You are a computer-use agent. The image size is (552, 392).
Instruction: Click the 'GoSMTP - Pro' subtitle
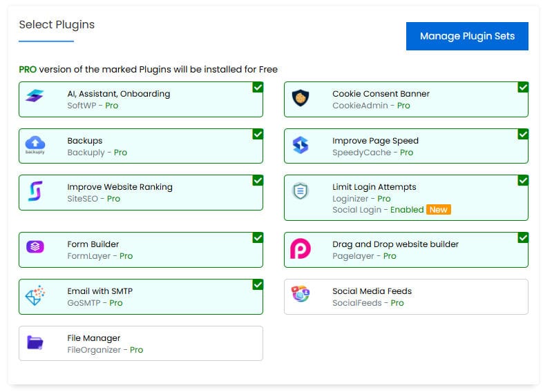[x=95, y=303]
